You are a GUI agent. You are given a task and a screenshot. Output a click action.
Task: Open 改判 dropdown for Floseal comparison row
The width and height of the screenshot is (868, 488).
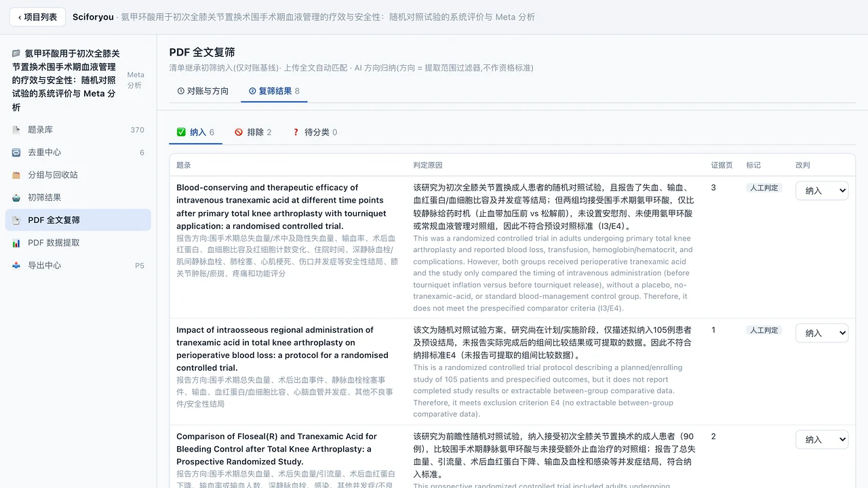(822, 439)
